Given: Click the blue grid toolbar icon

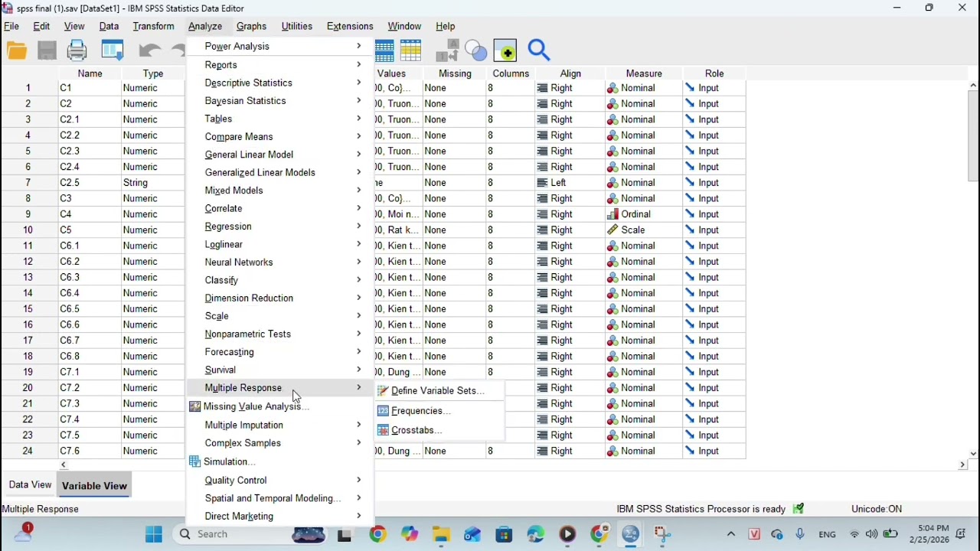Looking at the screenshot, I should [384, 51].
